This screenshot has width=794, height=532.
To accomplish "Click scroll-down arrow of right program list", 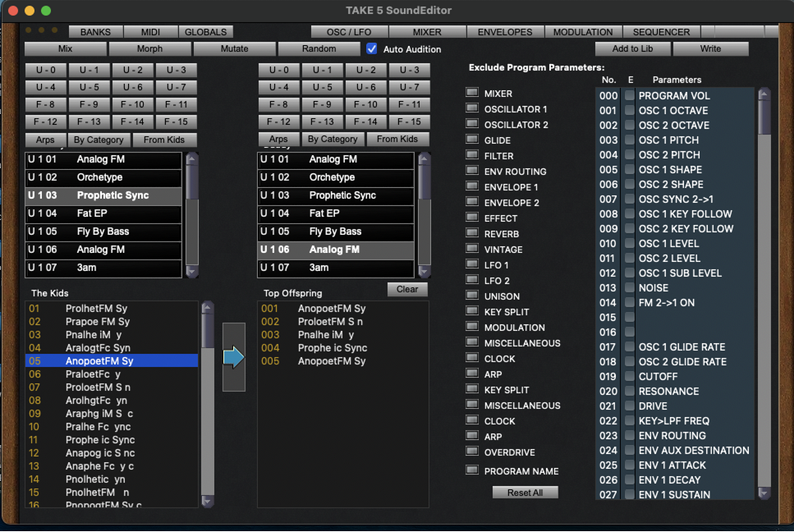I will (x=425, y=271).
